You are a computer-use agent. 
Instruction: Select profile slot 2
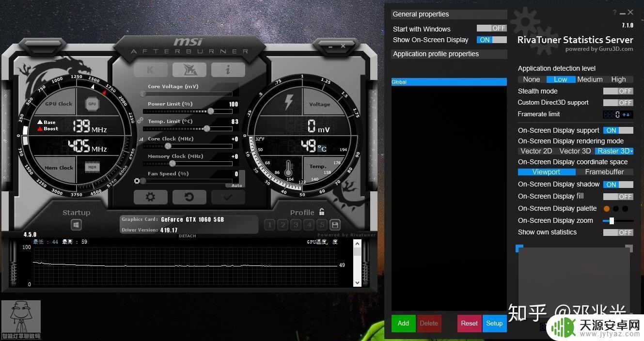pyautogui.click(x=283, y=225)
